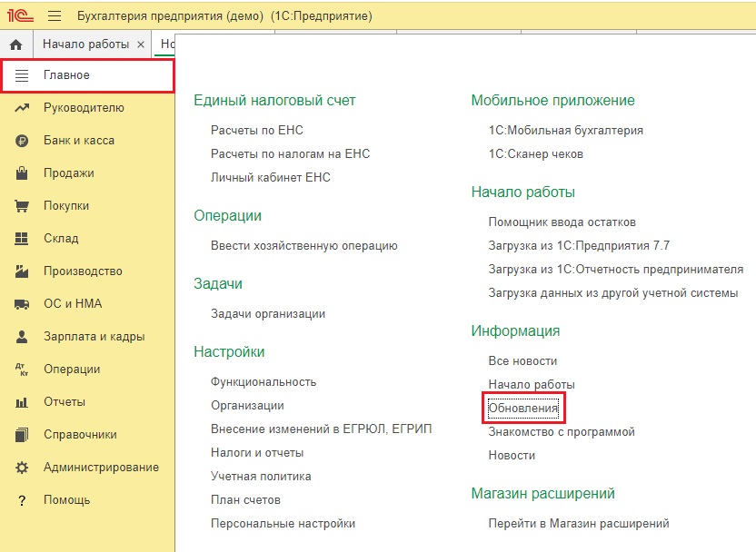Viewport: 756px width, 552px height.
Task: Open Начало работы link under Информация
Action: click(x=532, y=385)
